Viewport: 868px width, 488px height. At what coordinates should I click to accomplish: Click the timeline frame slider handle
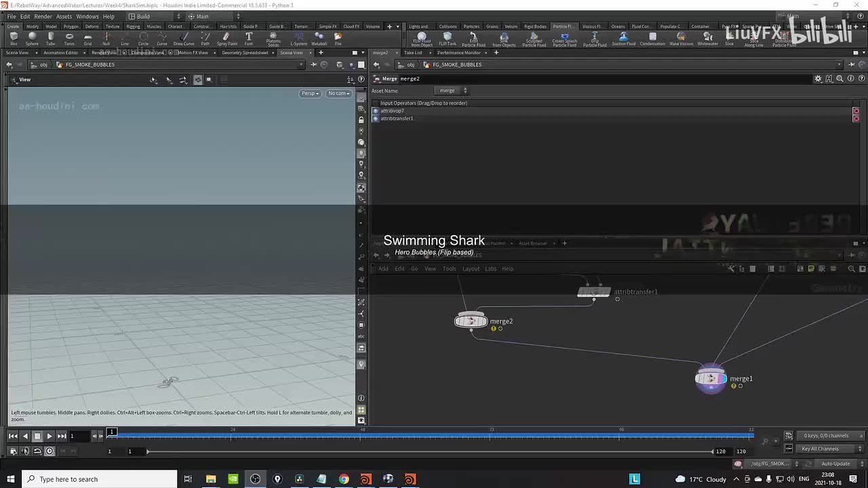point(112,432)
